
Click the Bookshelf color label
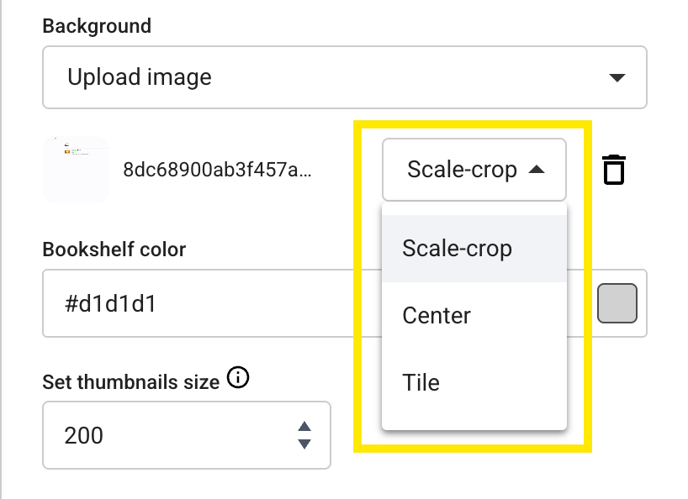pos(114,249)
